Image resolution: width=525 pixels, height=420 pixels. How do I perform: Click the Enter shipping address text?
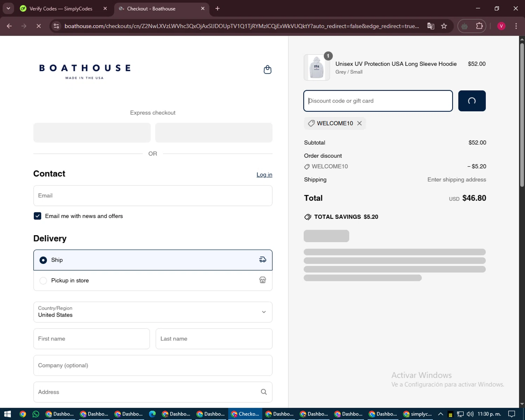457,180
